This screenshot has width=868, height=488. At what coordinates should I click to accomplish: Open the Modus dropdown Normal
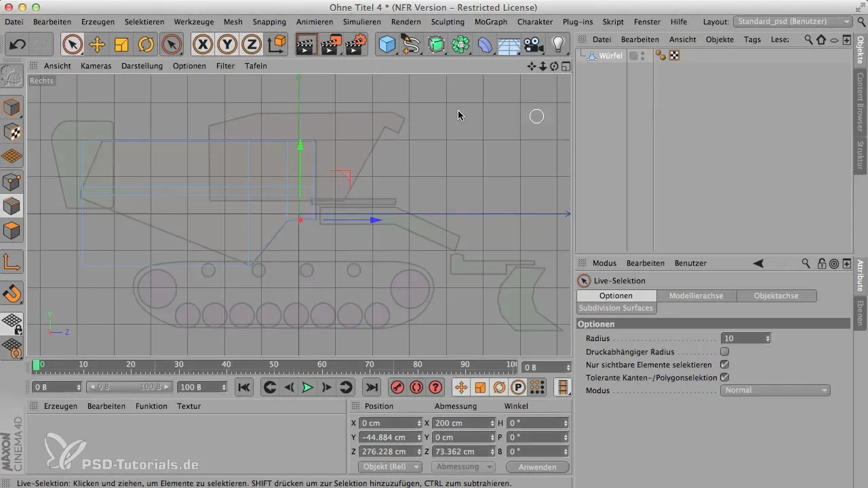775,390
